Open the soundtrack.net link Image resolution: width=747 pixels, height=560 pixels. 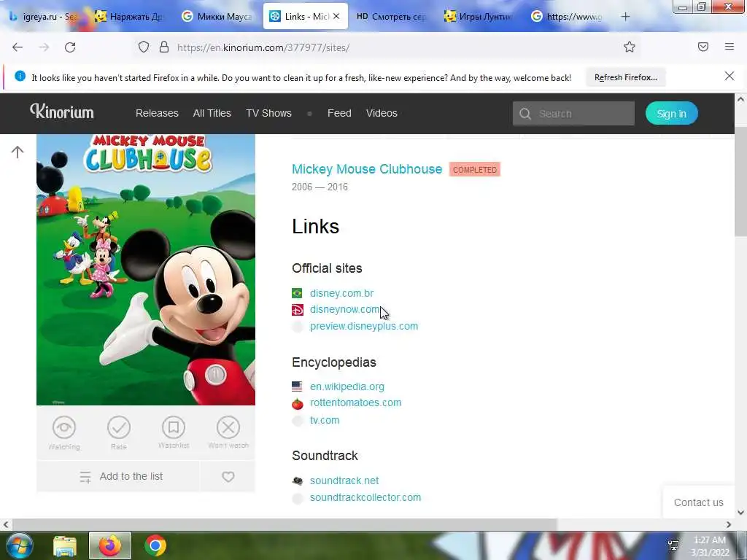344,481
